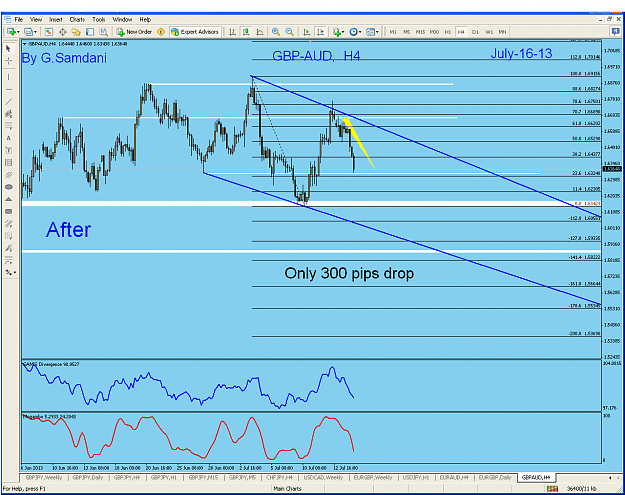Select the H1 timeframe
Viewport: 625px width, 495px height.
[448, 32]
